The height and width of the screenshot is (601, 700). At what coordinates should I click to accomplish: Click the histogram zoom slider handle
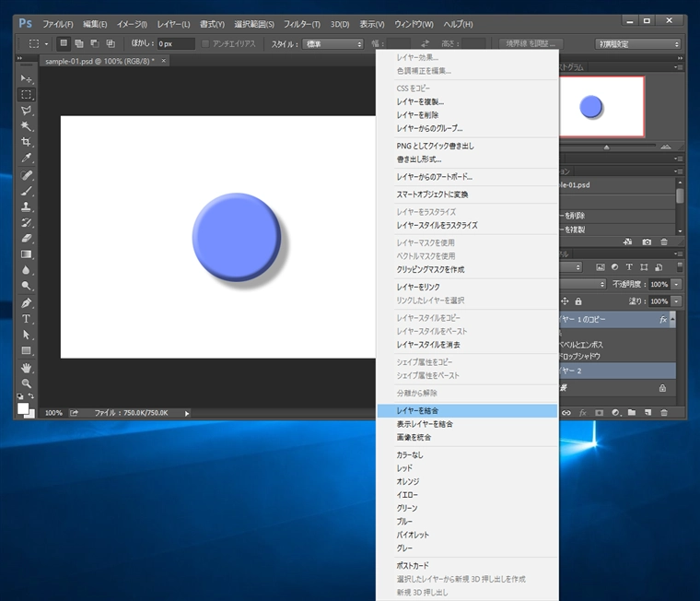(x=606, y=147)
